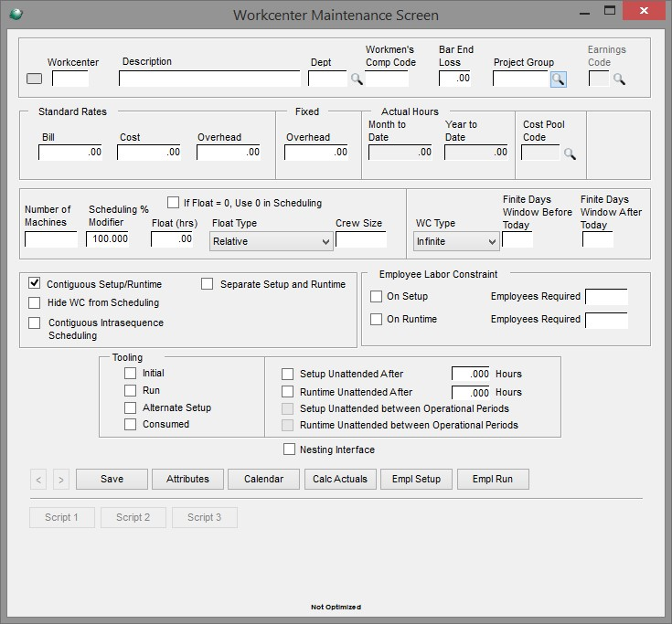Open Empl Setup
Screen dimensions: 672x624
pyautogui.click(x=416, y=480)
